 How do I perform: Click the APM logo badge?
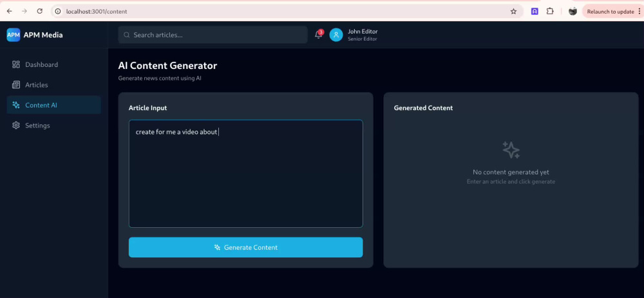[x=13, y=35]
